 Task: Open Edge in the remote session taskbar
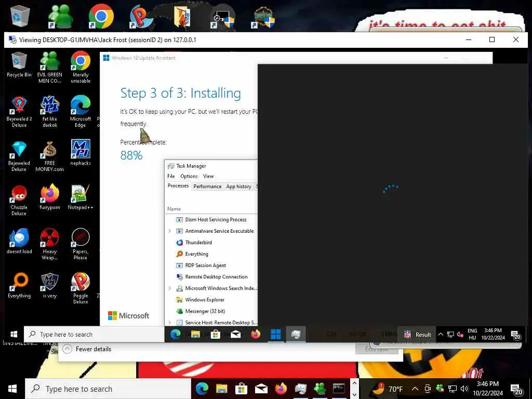[x=176, y=334]
